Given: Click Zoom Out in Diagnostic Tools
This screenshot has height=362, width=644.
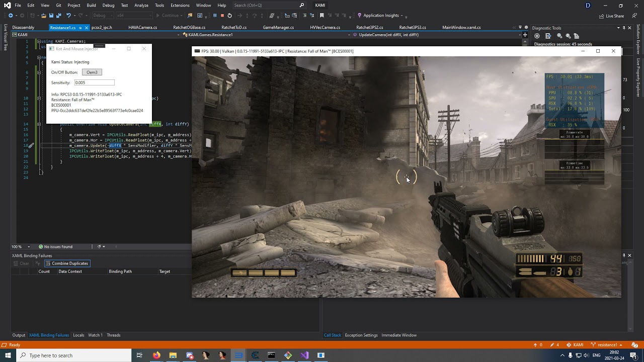Looking at the screenshot, I should 568,36.
